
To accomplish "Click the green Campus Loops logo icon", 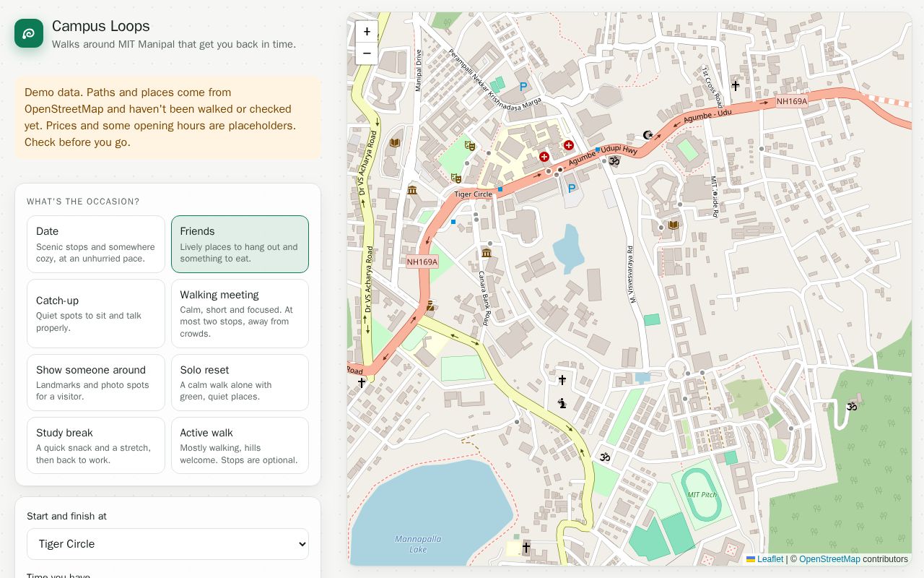I will coord(29,33).
